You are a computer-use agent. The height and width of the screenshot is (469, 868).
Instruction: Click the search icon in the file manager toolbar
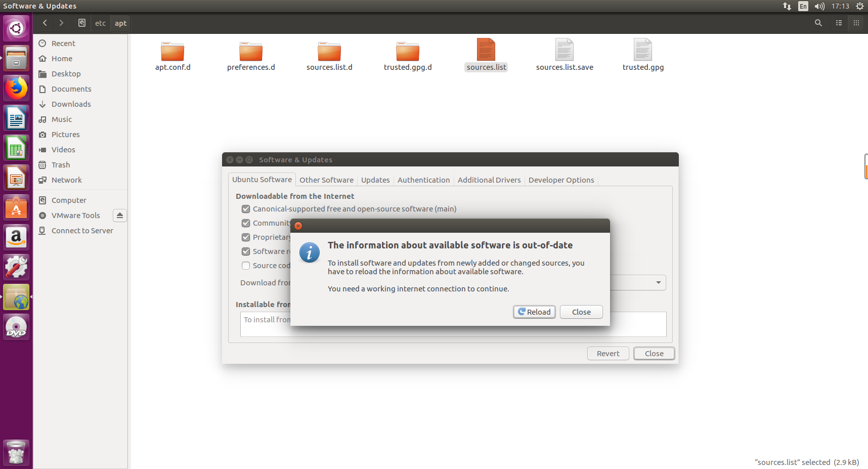(x=818, y=23)
